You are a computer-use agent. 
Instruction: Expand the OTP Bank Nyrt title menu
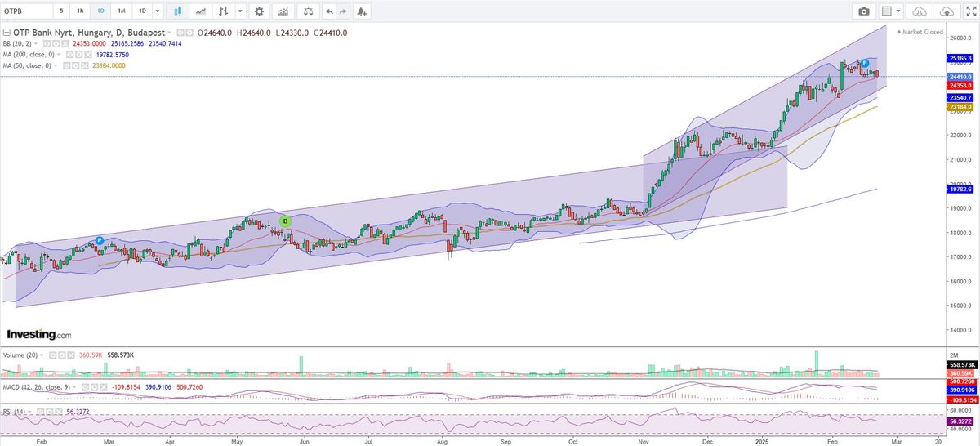click(x=169, y=33)
